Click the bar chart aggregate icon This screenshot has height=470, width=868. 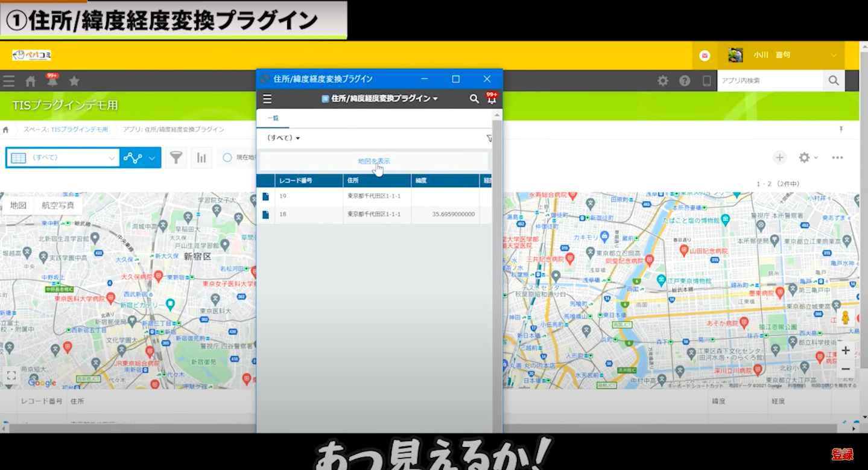(x=201, y=157)
